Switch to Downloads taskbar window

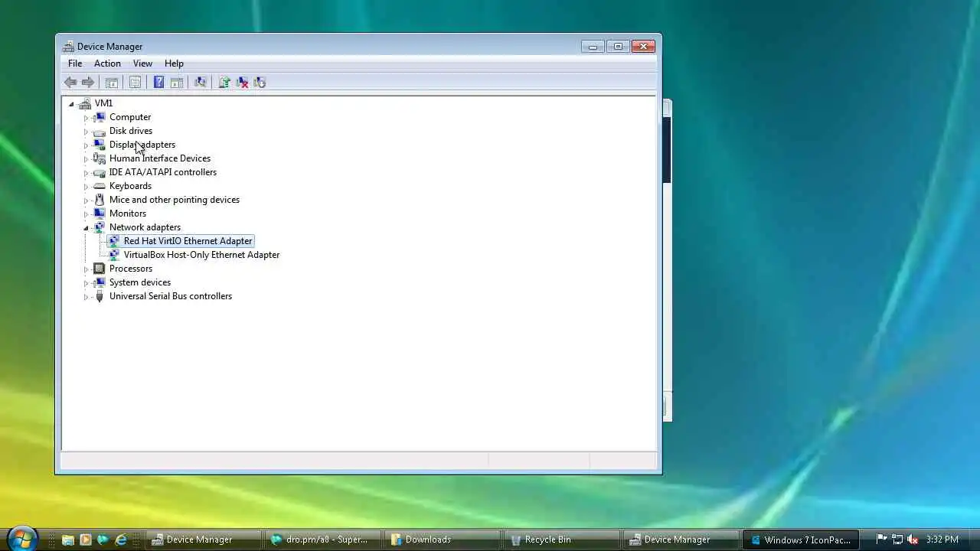pos(442,540)
